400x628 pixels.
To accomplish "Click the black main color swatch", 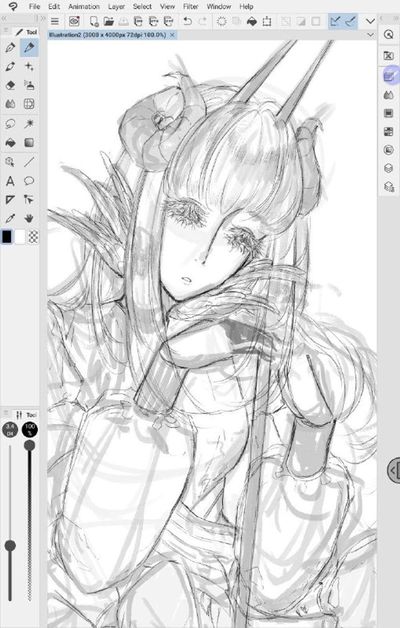I will pos(7,237).
